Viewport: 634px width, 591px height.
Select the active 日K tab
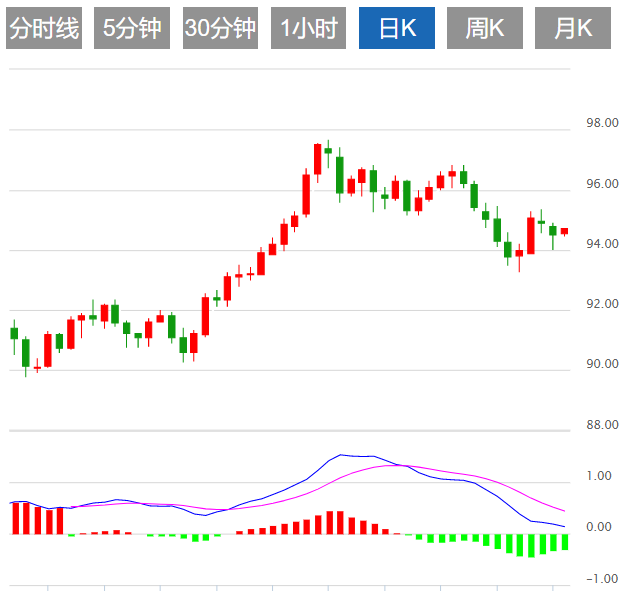397,28
